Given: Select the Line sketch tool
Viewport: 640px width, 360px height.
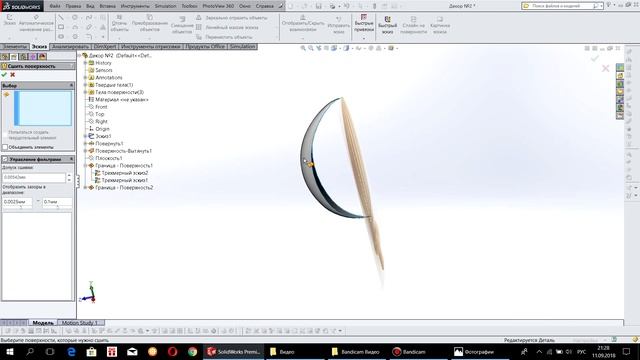Looking at the screenshot, I should [x=61, y=18].
